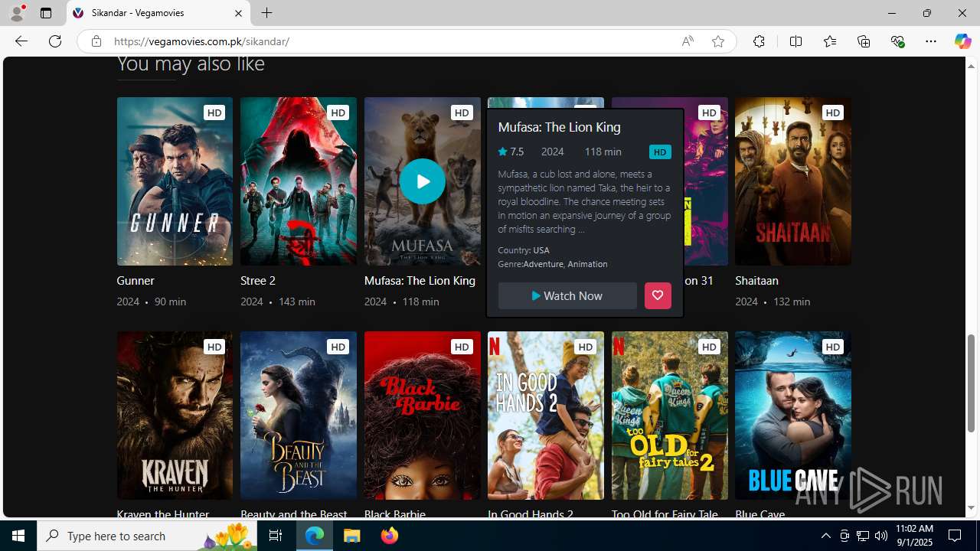Click the scrollbar down arrow
Viewport: 980px width, 551px height.
(972, 508)
